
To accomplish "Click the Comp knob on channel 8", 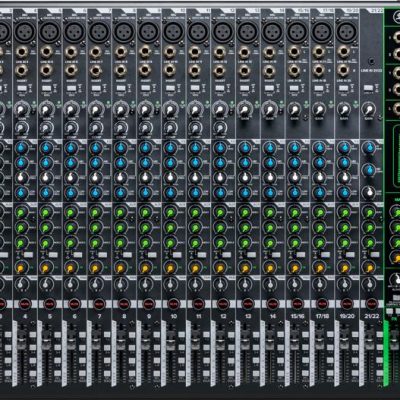I will point(120,128).
